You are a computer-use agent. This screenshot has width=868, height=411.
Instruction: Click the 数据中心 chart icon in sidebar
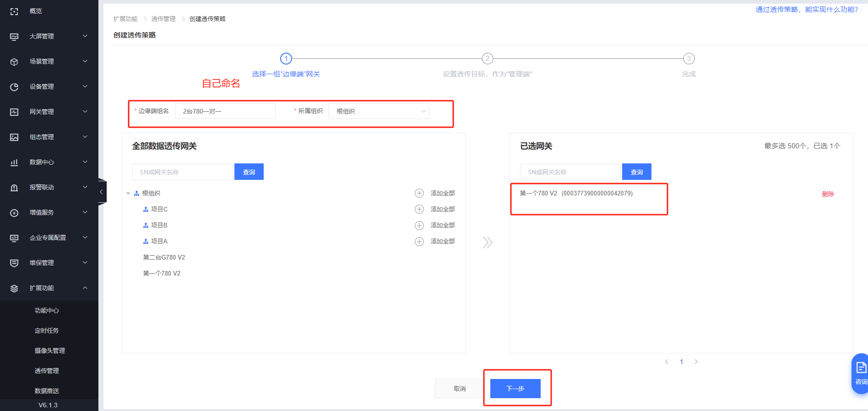coord(14,162)
